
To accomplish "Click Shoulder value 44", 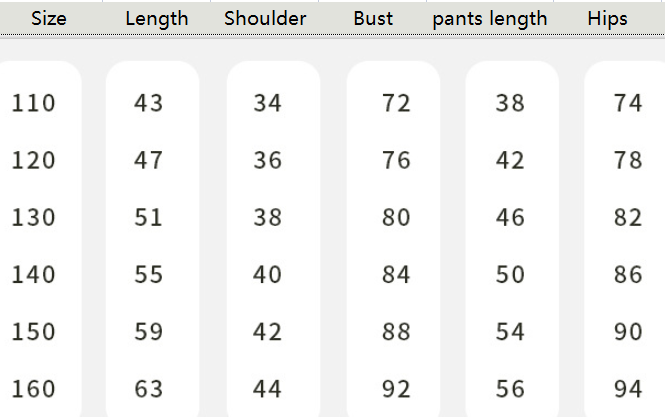I will (267, 388).
